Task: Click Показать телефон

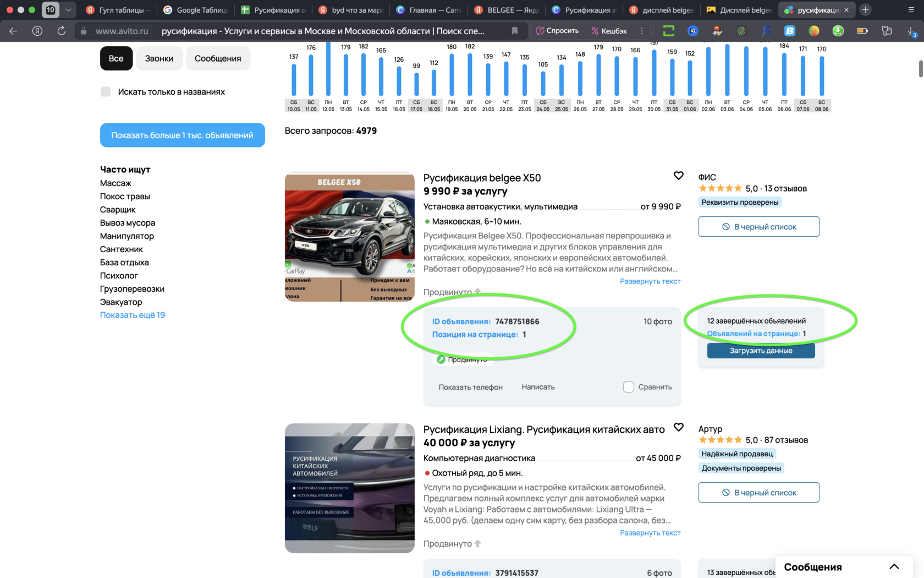Action: click(x=471, y=387)
